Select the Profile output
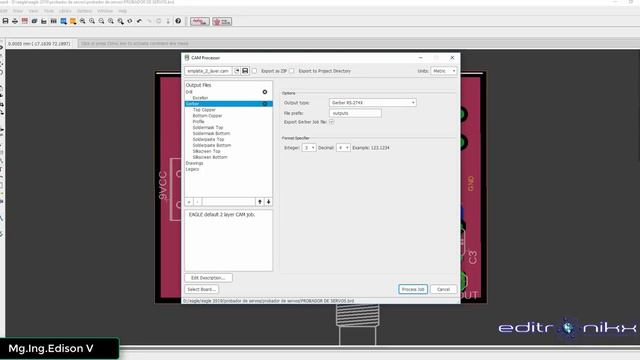The width and height of the screenshot is (640, 360). pyautogui.click(x=198, y=122)
